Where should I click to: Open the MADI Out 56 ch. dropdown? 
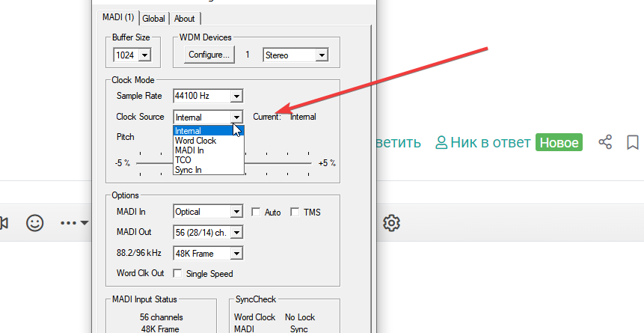pyautogui.click(x=236, y=233)
